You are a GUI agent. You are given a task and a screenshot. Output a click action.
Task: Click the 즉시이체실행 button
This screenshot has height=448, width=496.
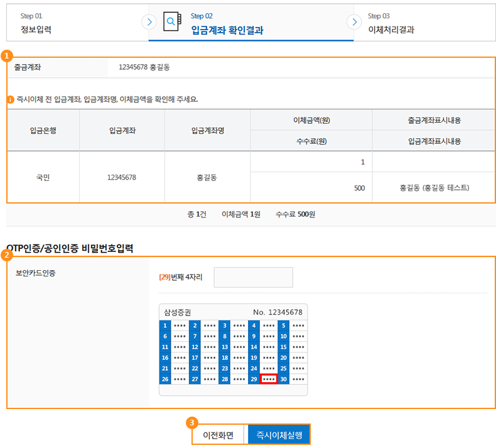pyautogui.click(x=279, y=435)
